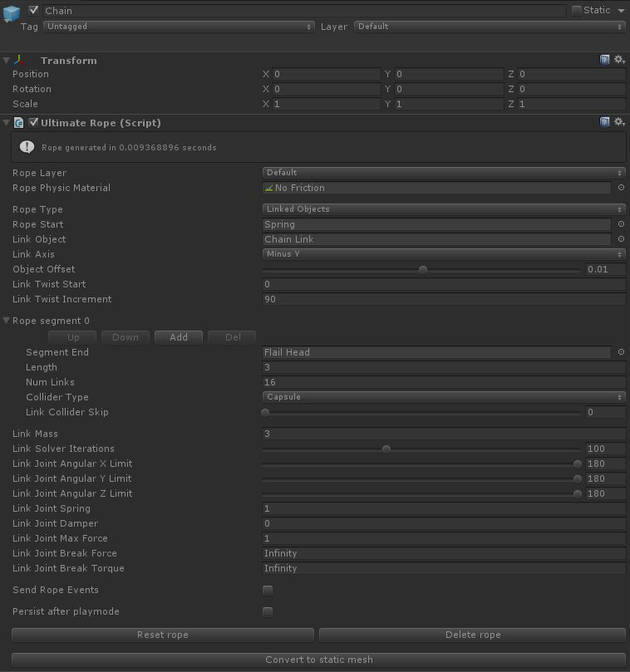Click the Up segment button
Viewport: 630px width, 672px height.
(x=72, y=337)
